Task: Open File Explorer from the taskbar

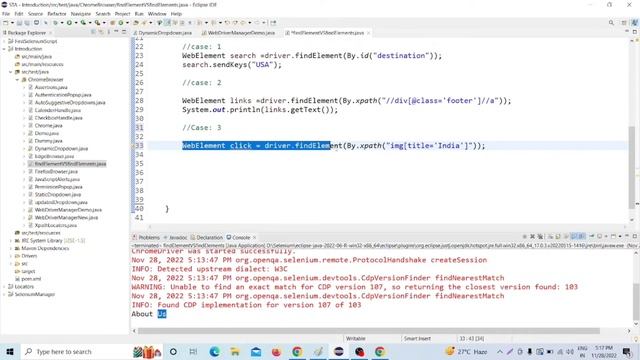Action: click(235, 351)
